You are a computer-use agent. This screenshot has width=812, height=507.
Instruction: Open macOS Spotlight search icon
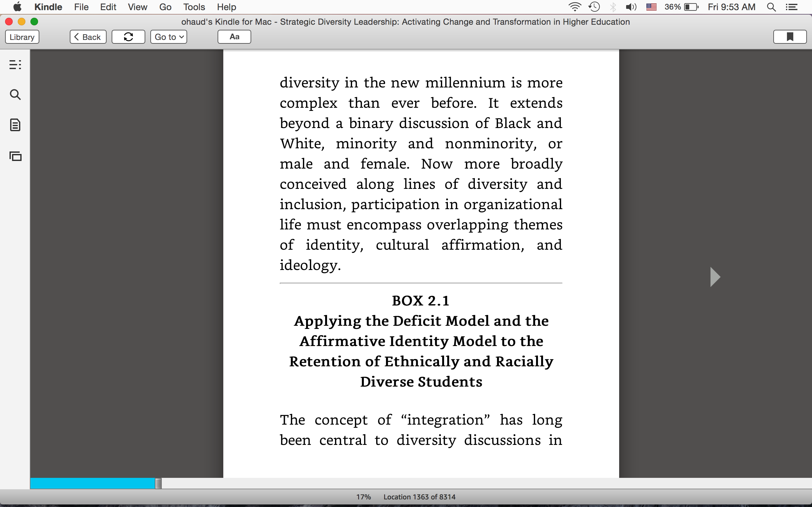pos(771,7)
